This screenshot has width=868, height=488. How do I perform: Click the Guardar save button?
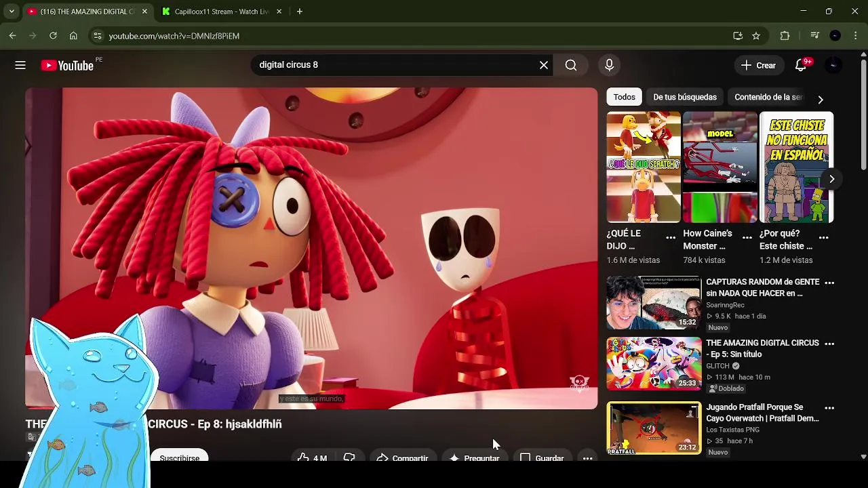coord(542,458)
